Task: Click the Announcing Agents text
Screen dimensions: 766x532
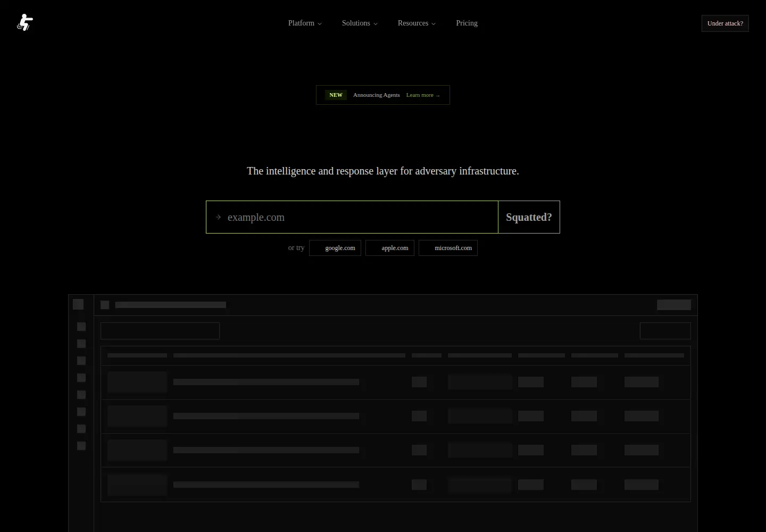Action: pyautogui.click(x=376, y=95)
